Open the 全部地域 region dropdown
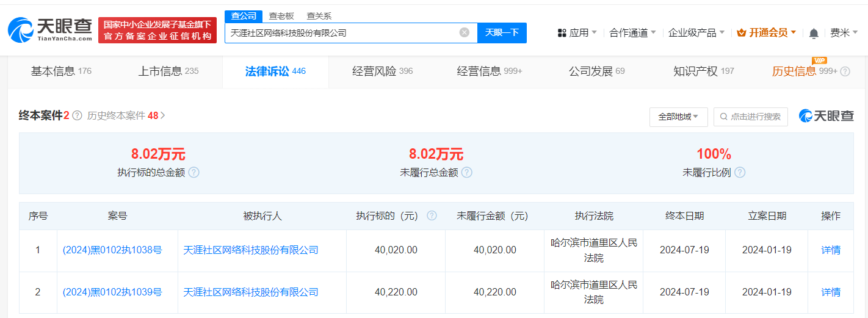 (x=678, y=117)
